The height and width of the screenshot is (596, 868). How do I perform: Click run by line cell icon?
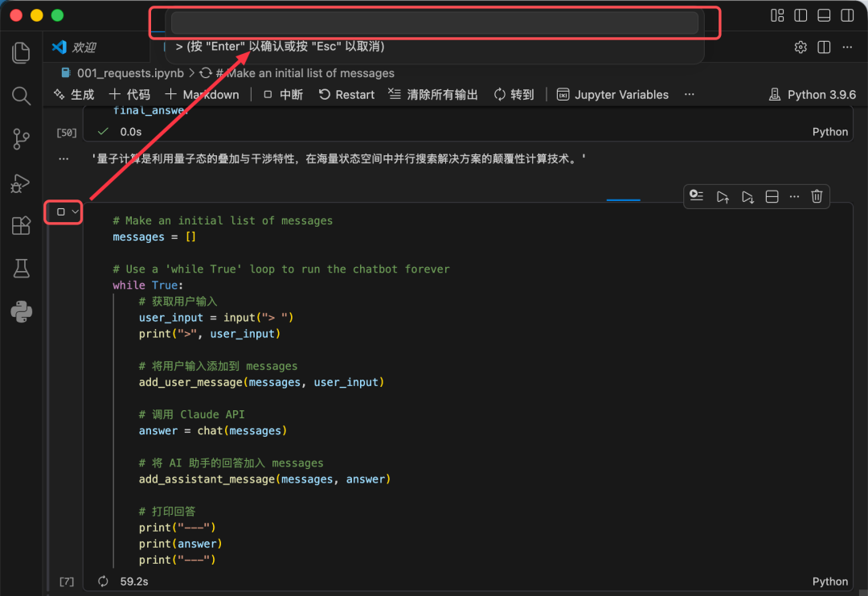pos(696,196)
